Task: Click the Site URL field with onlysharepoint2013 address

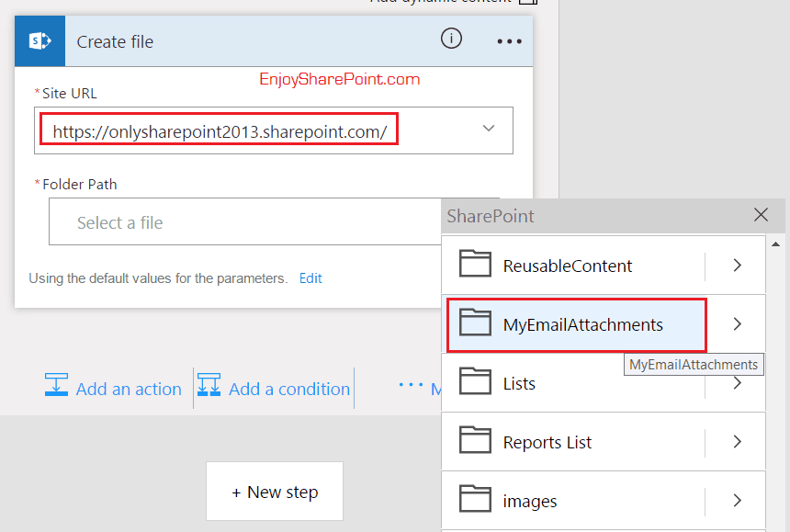Action: point(274,130)
